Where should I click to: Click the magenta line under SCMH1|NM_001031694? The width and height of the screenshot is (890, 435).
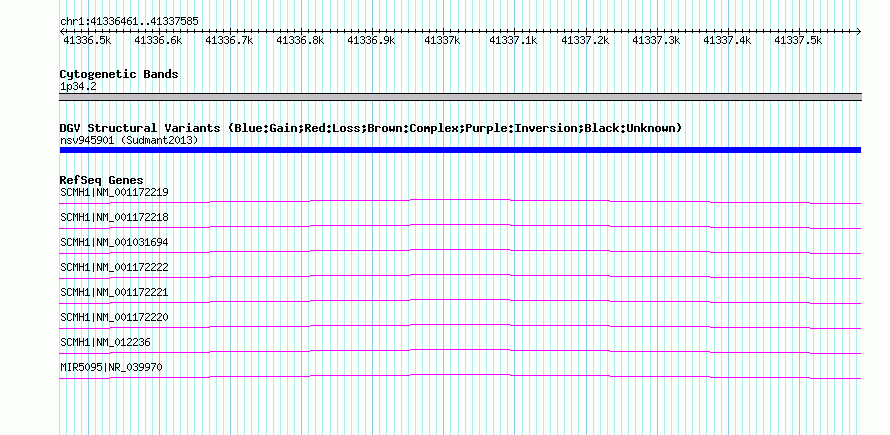460,252
